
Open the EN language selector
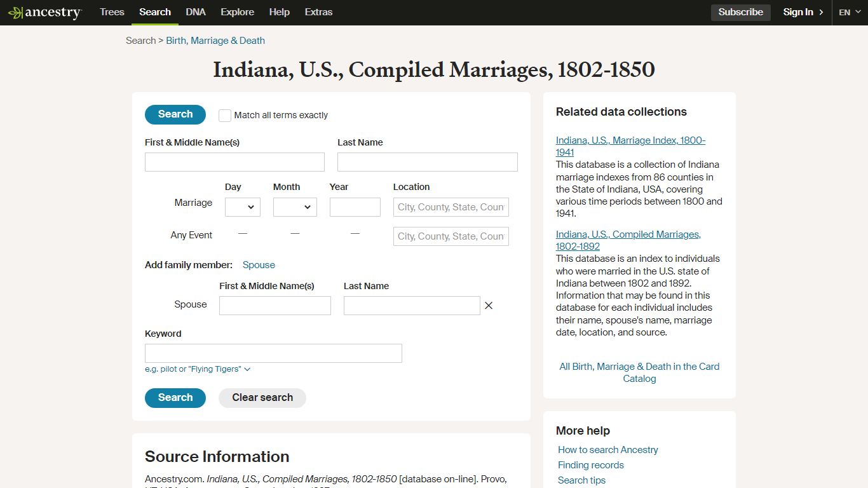coord(850,12)
